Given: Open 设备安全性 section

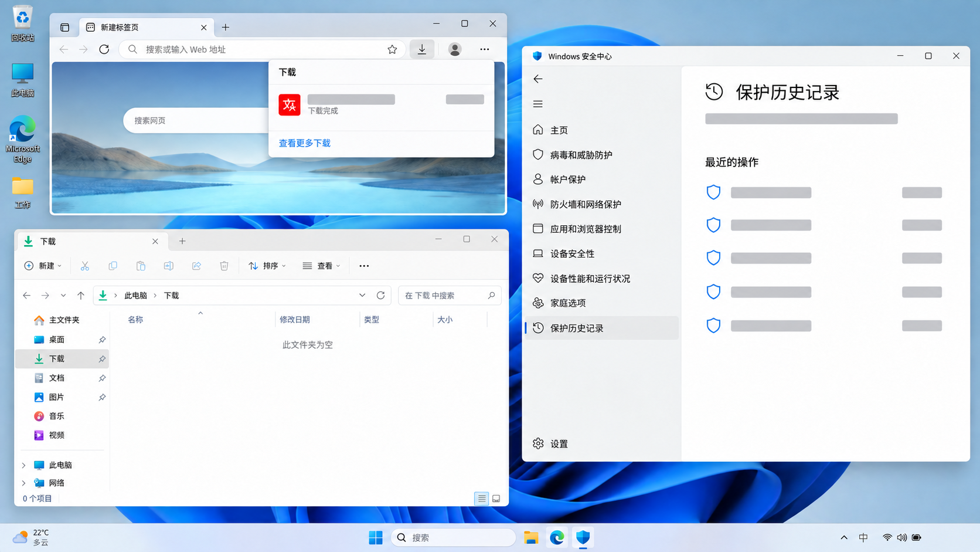Looking at the screenshot, I should click(x=602, y=253).
